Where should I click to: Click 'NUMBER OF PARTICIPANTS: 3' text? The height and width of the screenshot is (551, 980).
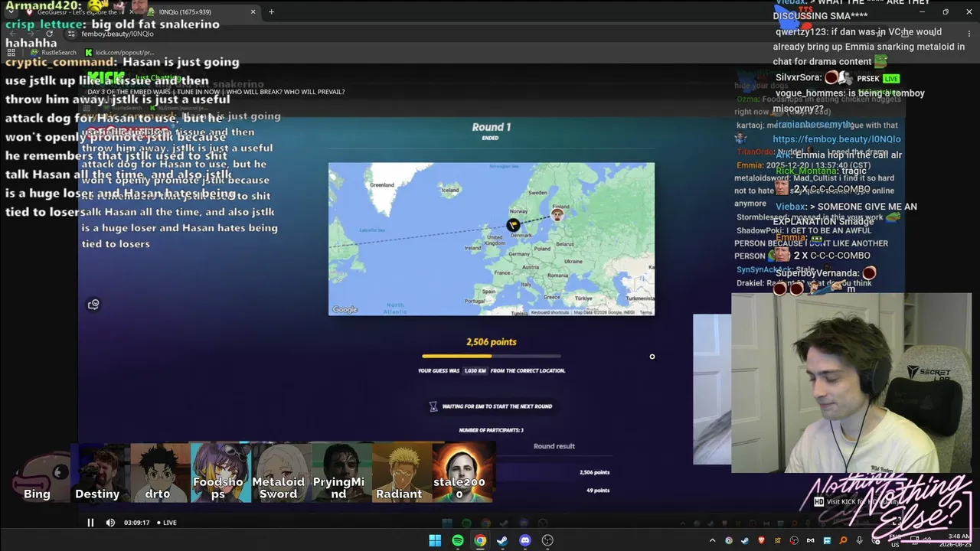pyautogui.click(x=492, y=430)
